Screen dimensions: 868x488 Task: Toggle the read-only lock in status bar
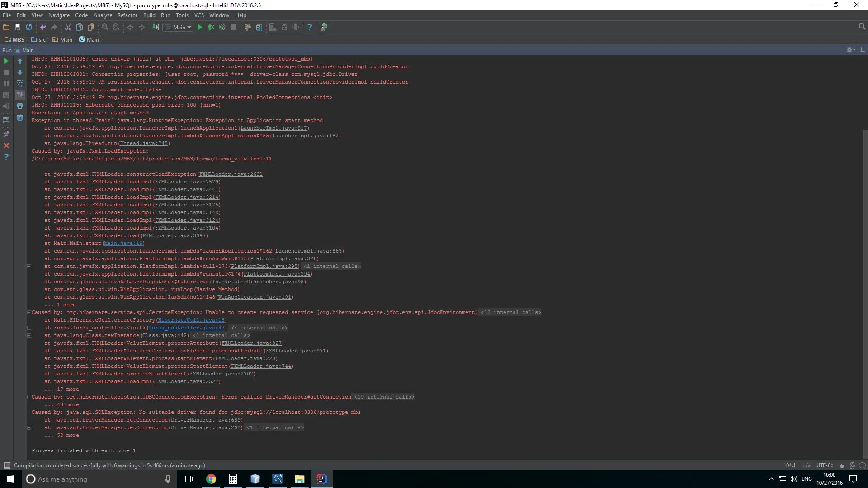tap(842, 465)
